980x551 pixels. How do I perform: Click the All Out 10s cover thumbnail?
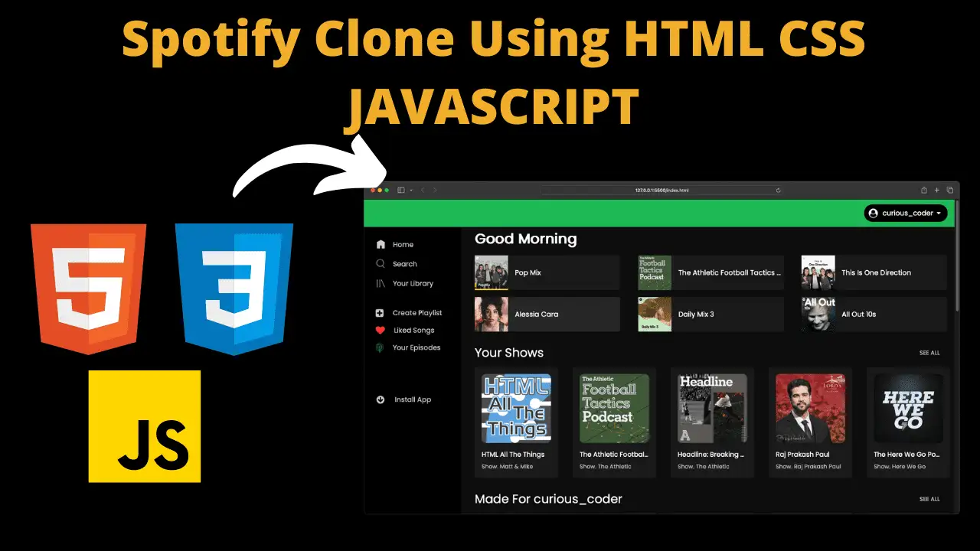pos(818,314)
